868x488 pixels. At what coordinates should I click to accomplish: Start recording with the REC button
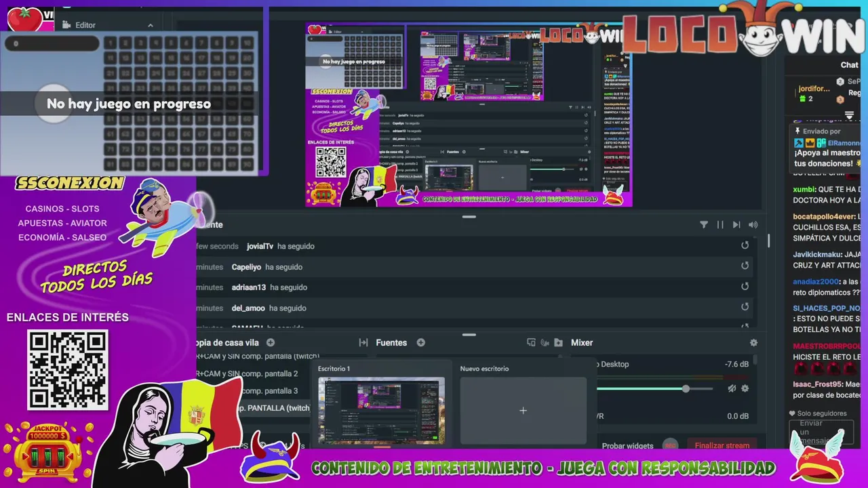670,445
